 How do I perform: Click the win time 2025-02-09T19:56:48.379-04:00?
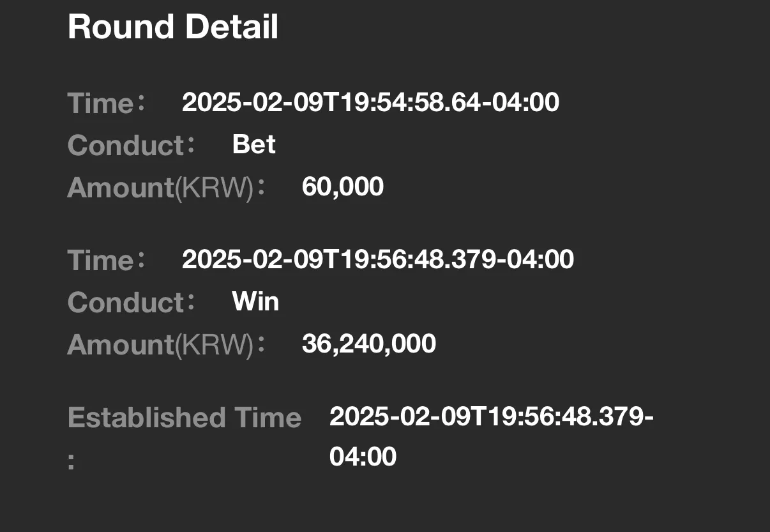click(378, 259)
